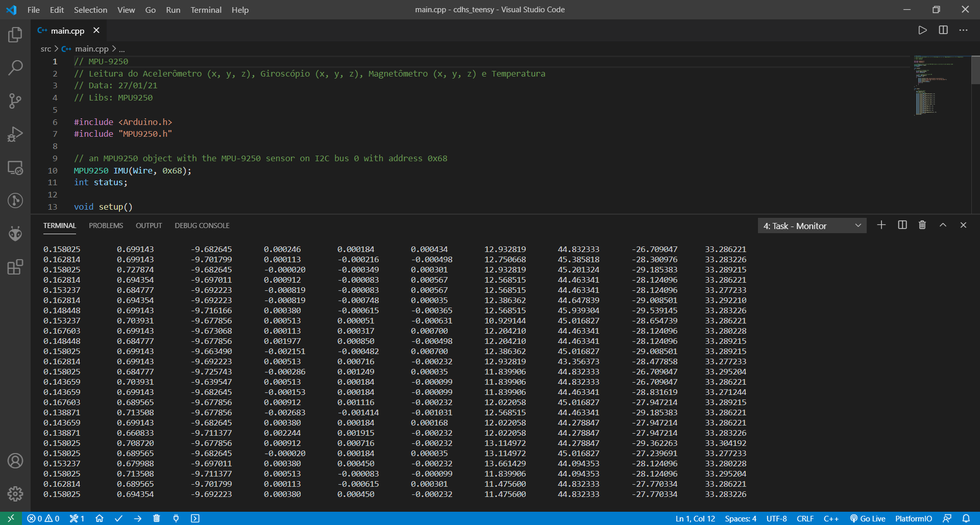This screenshot has width=980, height=525.
Task: Maximize the panel size with chevron up
Action: coord(943,225)
